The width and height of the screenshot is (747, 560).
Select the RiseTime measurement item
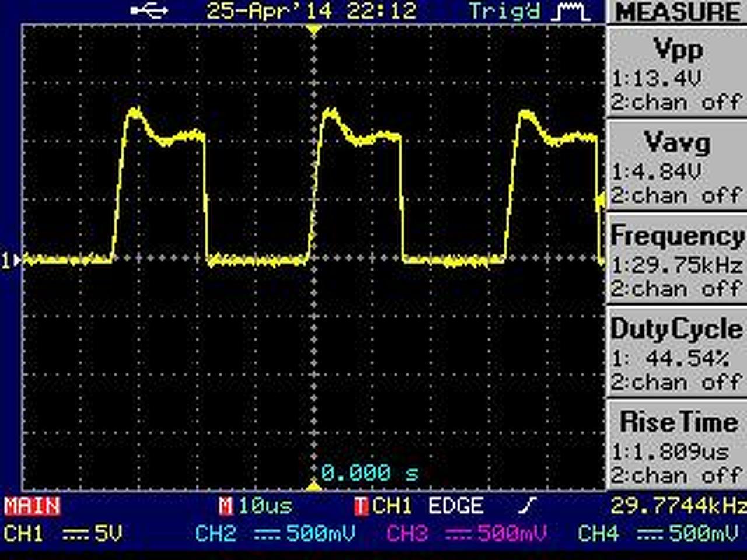pos(677,445)
